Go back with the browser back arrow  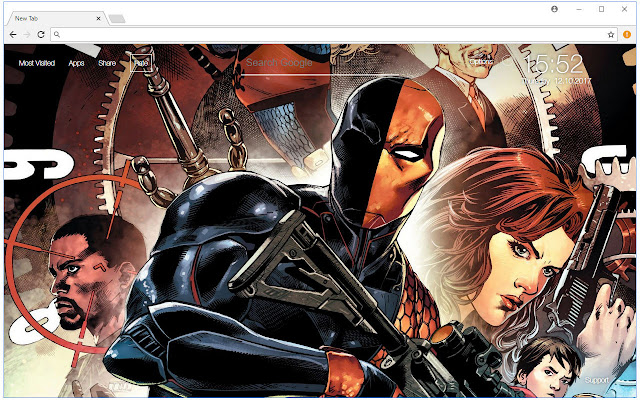13,35
